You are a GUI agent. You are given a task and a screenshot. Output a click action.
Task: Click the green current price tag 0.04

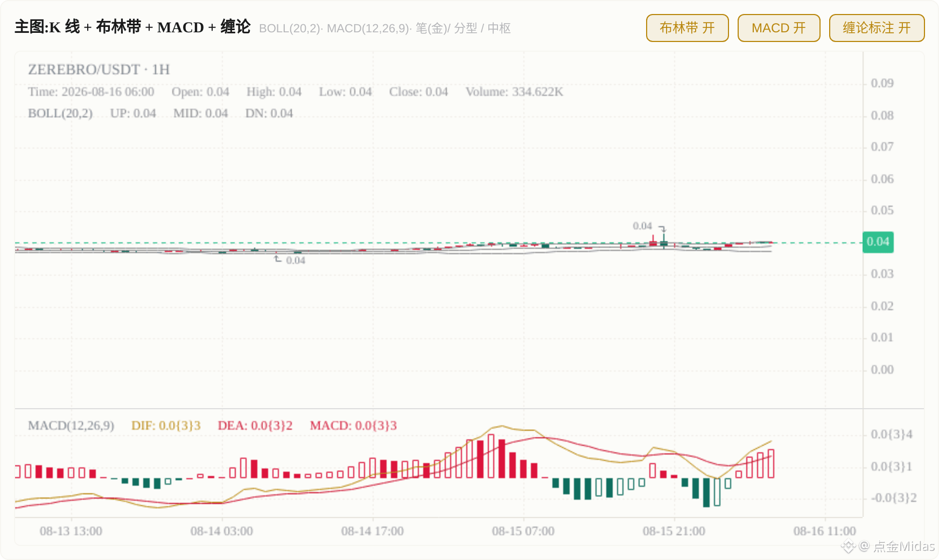[878, 242]
